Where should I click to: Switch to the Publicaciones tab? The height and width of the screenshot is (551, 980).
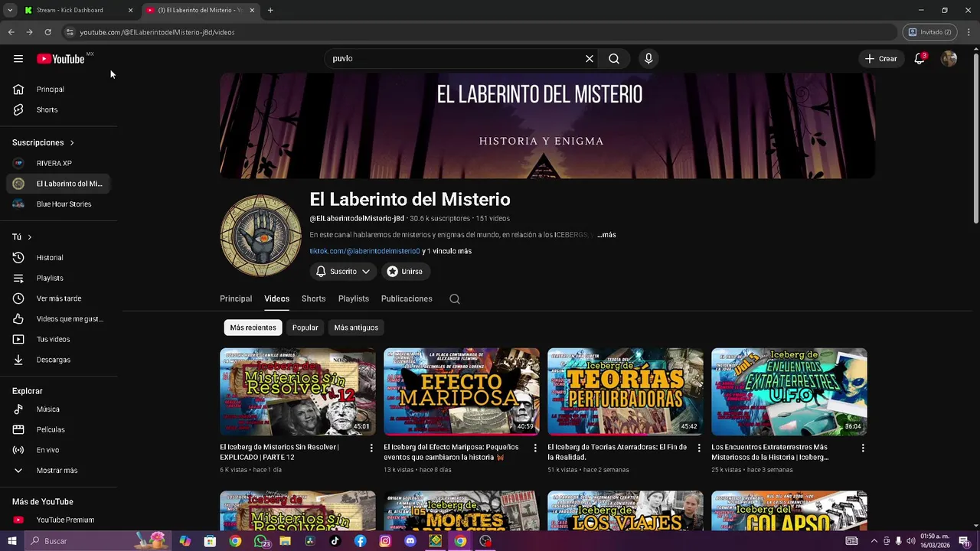click(x=407, y=299)
